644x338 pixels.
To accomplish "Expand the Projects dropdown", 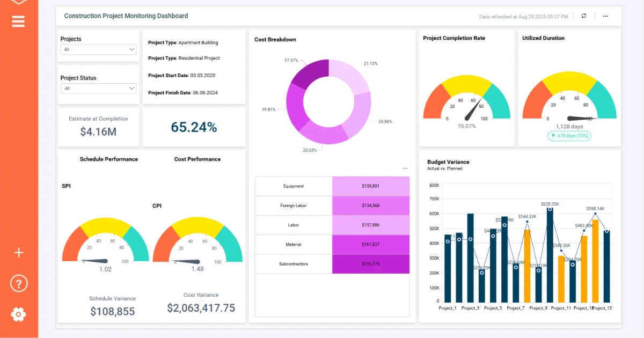I will coord(98,49).
